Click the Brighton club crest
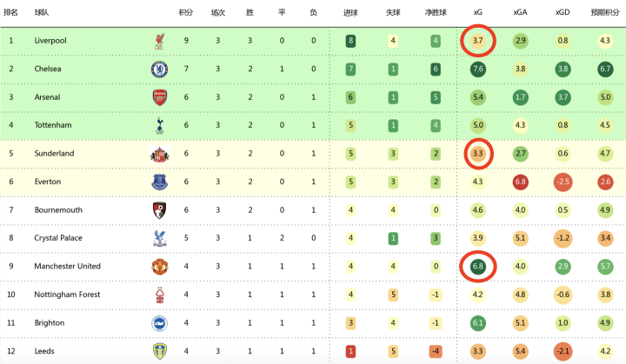Viewport: 626px width, 364px height. tap(160, 323)
